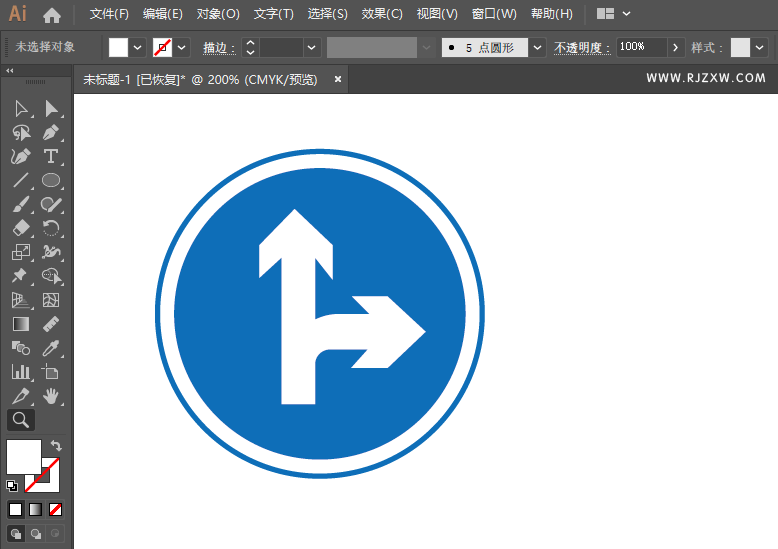The width and height of the screenshot is (778, 549).
Task: Select the Shaper tool
Action: (51, 204)
